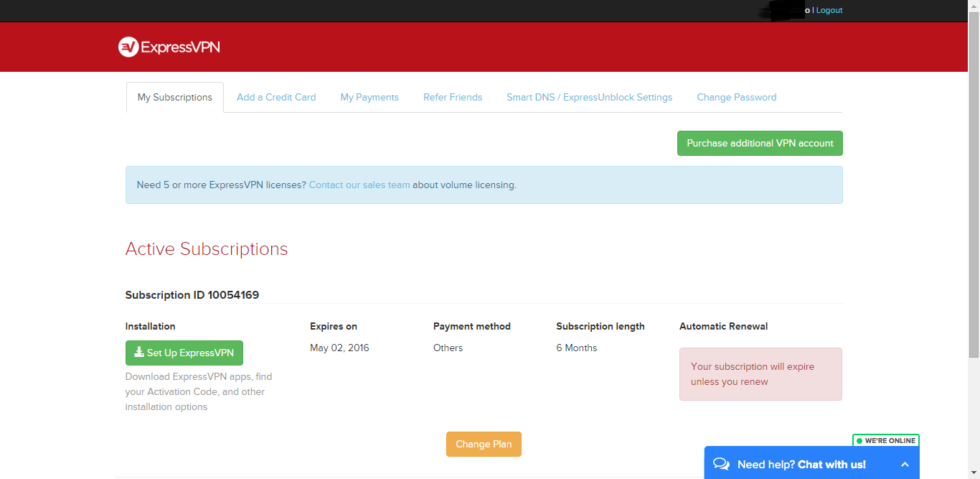Click the Installation column label
Viewport: 980px width, 479px height.
coord(151,326)
